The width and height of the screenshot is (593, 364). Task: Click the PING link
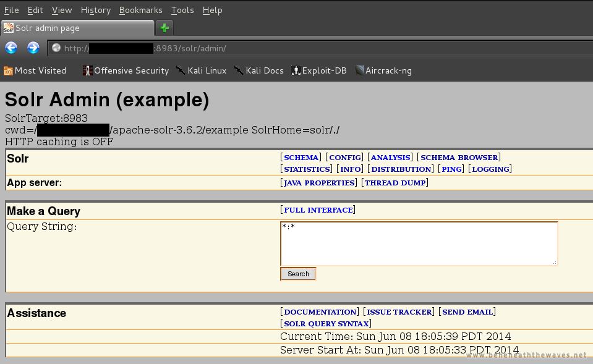pos(451,169)
